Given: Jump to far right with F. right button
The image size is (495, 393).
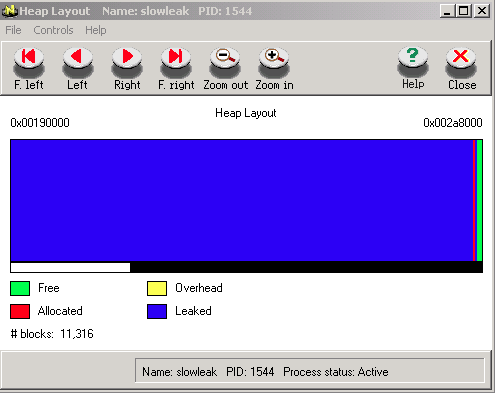Looking at the screenshot, I should pos(176,68).
